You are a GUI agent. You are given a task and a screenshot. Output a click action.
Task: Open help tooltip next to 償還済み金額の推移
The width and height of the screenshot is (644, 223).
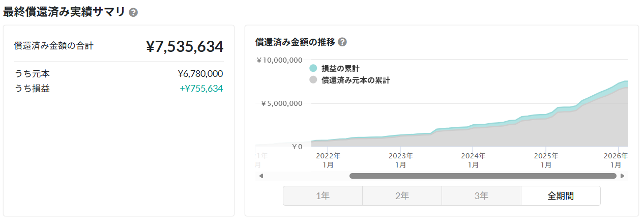coord(342,42)
